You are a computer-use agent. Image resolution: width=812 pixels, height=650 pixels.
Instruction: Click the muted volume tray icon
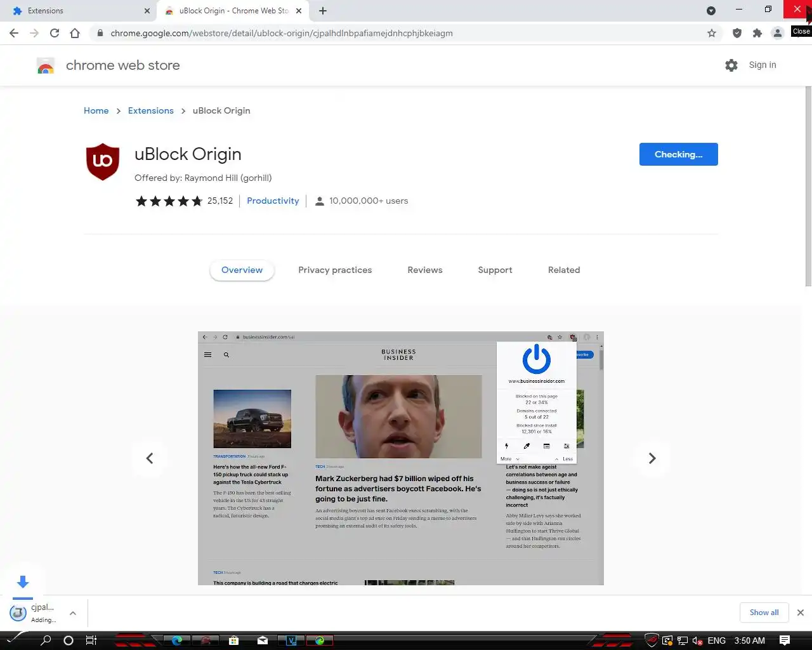[x=697, y=640]
